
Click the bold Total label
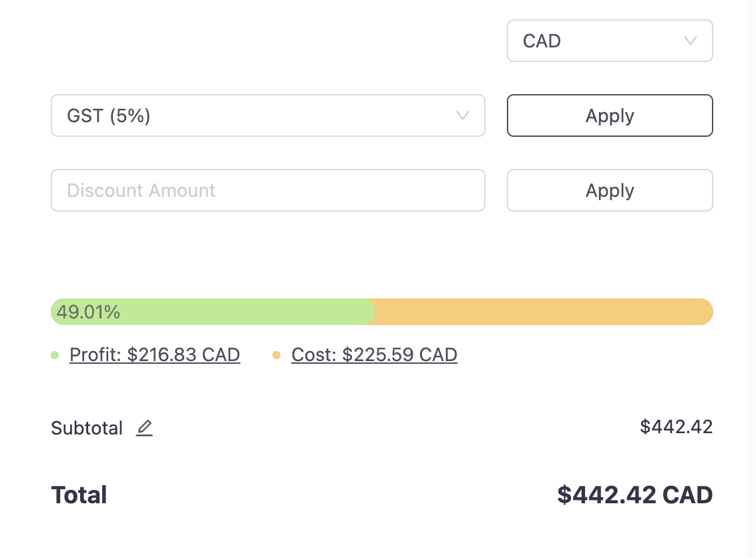pyautogui.click(x=79, y=495)
